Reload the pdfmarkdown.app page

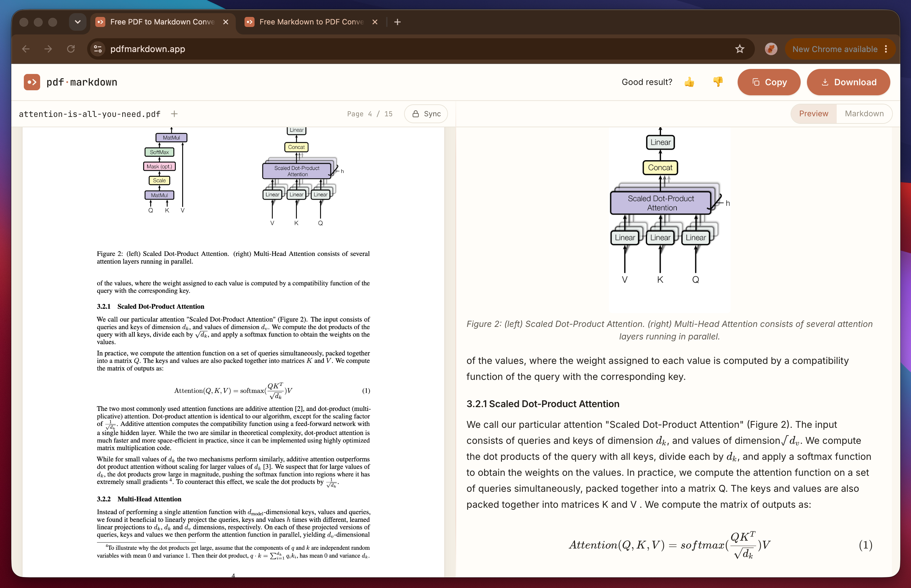[71, 49]
